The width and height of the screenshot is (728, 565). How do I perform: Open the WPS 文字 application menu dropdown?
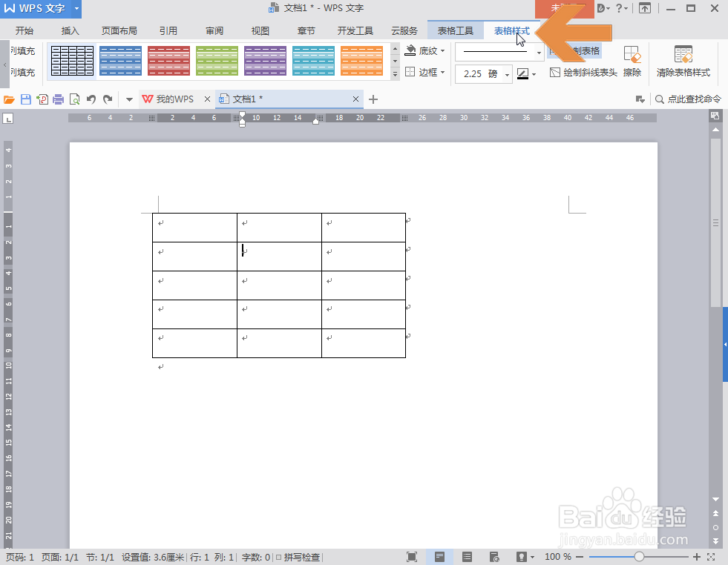(x=76, y=8)
